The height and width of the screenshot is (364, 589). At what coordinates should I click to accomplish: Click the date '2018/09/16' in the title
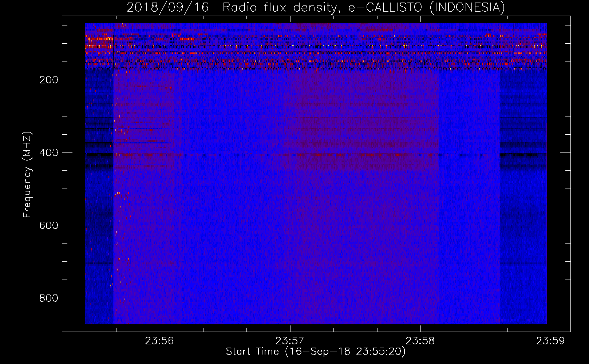pos(168,7)
